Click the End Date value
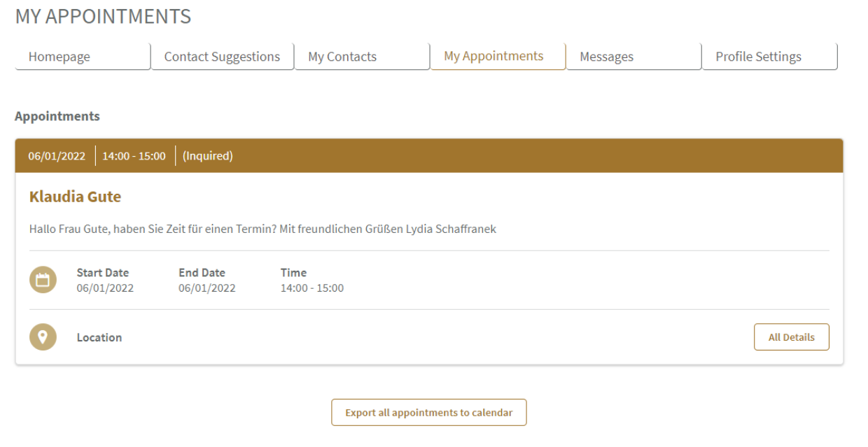 (207, 288)
